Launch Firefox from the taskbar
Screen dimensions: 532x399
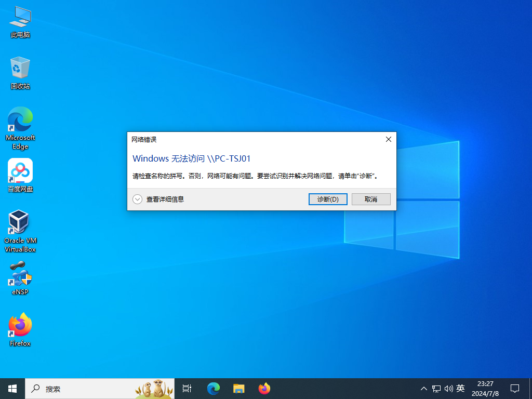264,389
